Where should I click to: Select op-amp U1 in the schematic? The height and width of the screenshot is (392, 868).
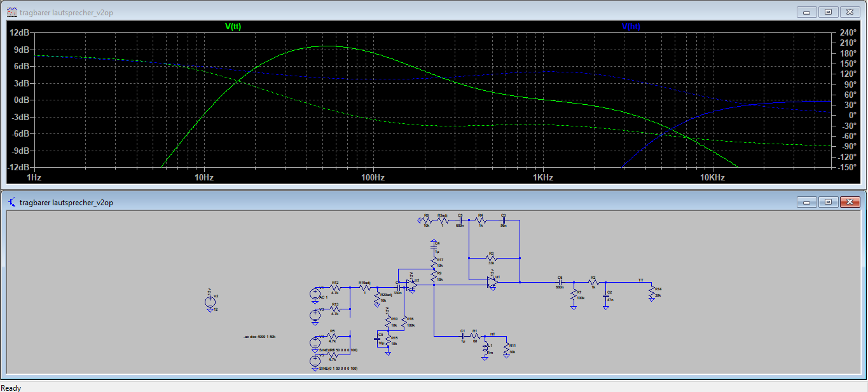click(492, 282)
